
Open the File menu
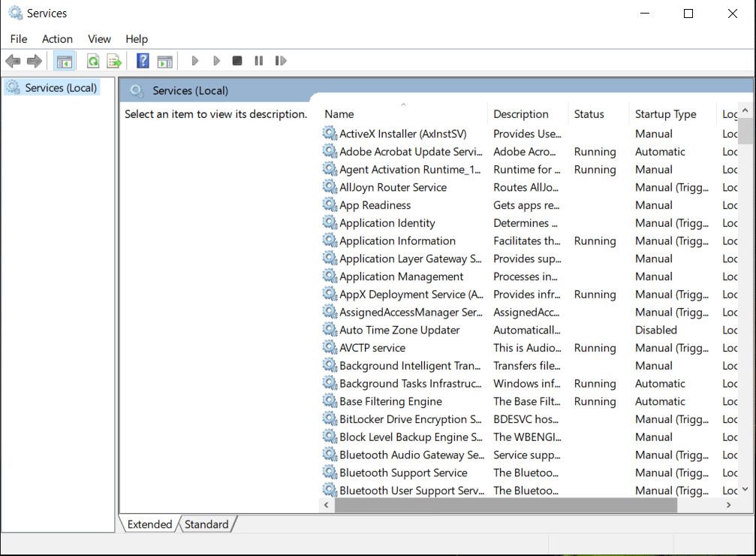click(19, 39)
